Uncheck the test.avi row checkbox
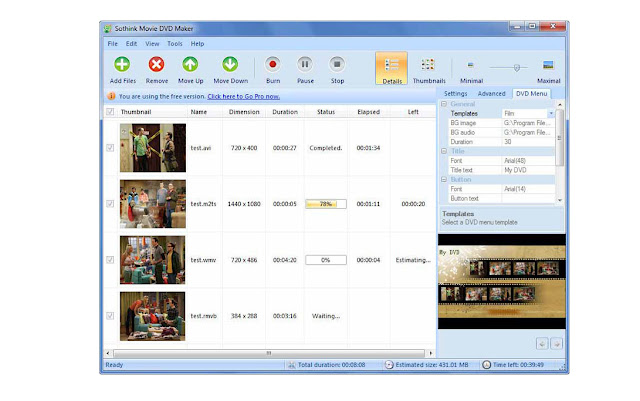Image resolution: width=640 pixels, height=401 pixels. [x=110, y=148]
